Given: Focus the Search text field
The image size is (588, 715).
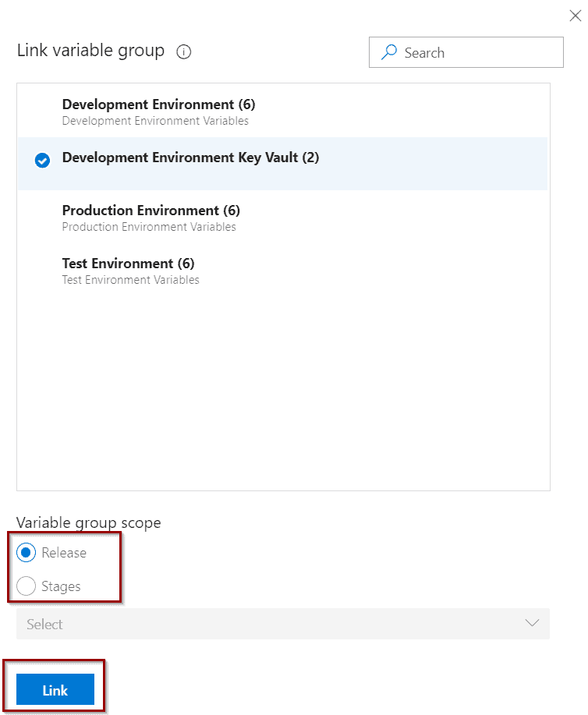Looking at the screenshot, I should click(x=466, y=52).
